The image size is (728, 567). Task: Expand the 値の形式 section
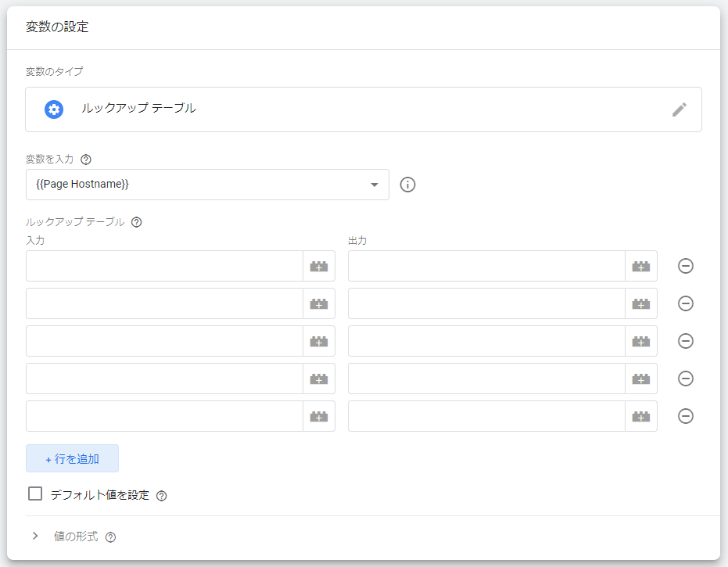click(35, 536)
